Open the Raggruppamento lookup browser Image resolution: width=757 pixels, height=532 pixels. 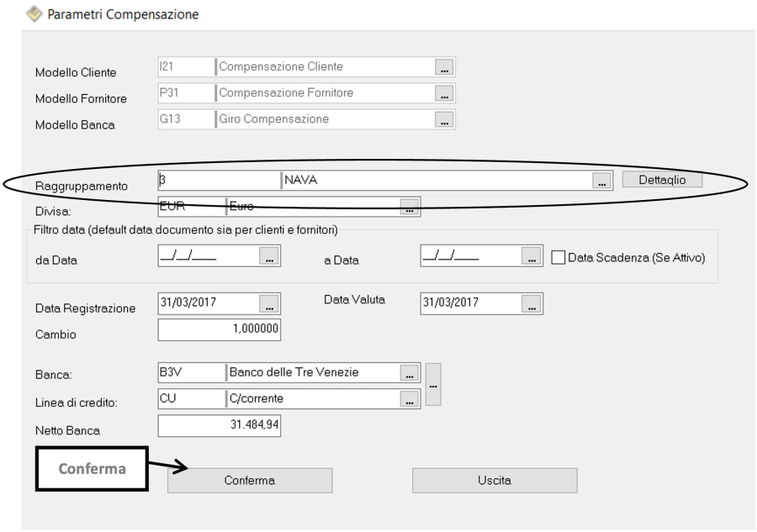tap(602, 179)
